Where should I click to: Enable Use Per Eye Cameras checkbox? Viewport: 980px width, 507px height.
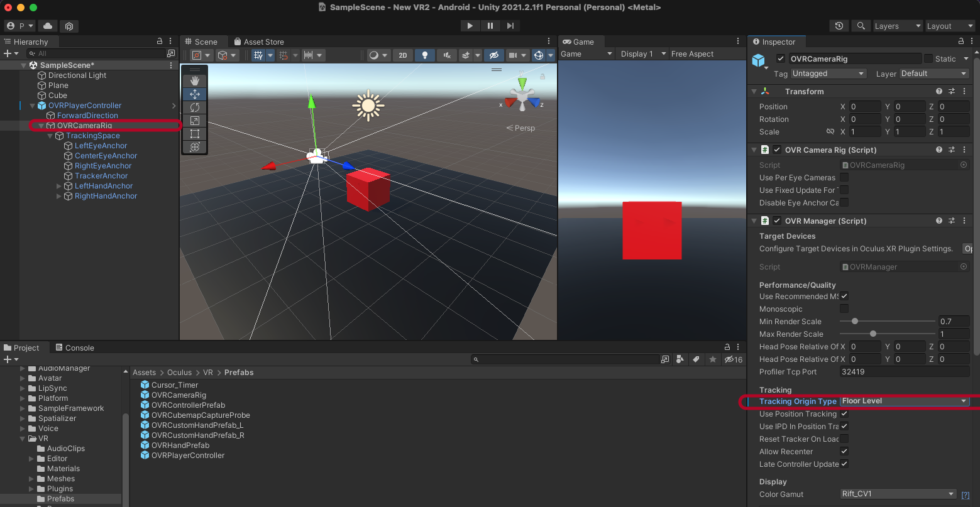pyautogui.click(x=844, y=178)
